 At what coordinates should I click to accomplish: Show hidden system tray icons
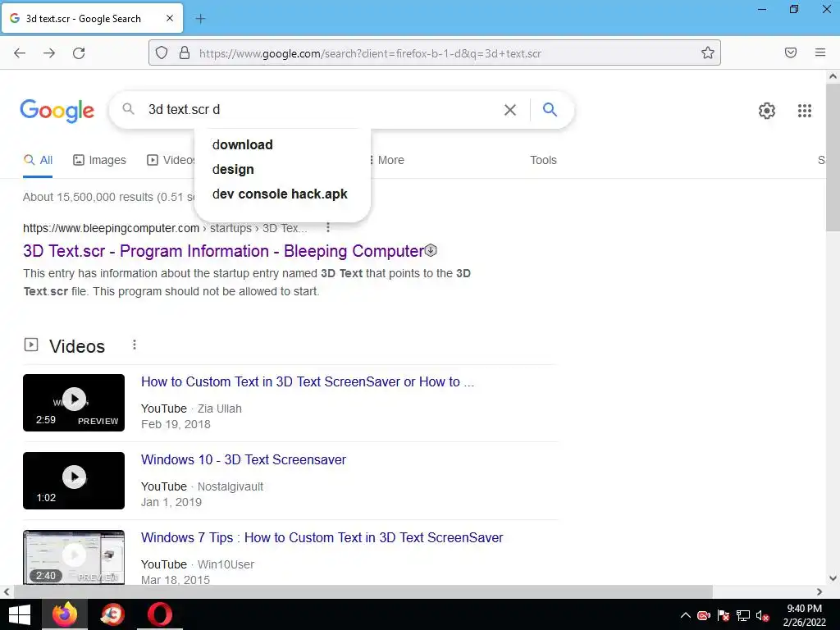pyautogui.click(x=685, y=615)
